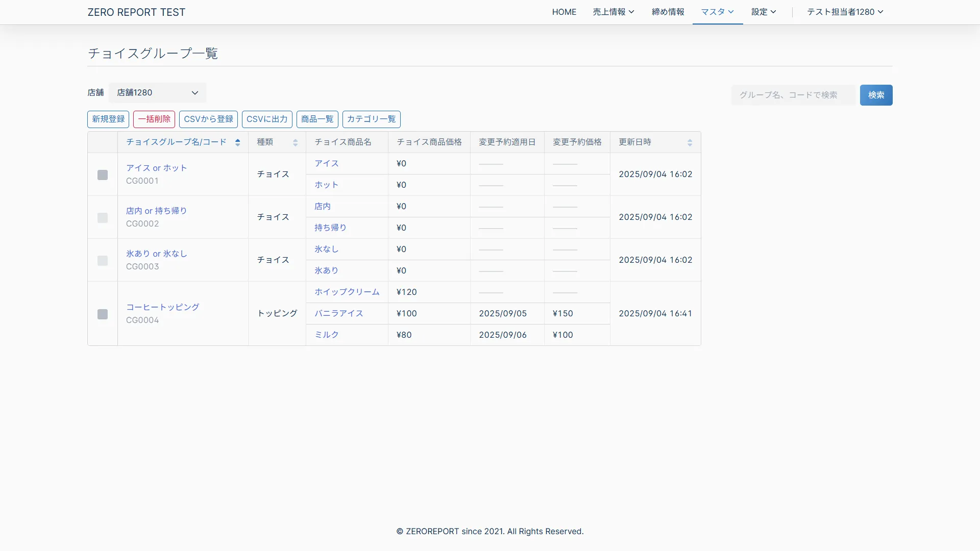Click the 新規登録 button
Image resolution: width=980 pixels, height=551 pixels.
[108, 119]
